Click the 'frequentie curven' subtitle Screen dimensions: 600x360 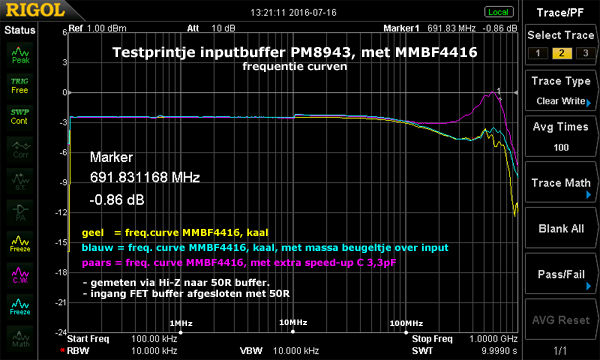(x=295, y=67)
